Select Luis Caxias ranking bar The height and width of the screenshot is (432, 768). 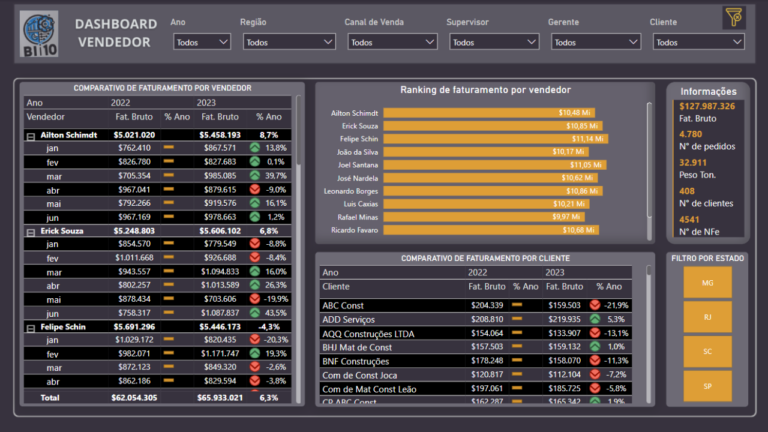[486, 204]
